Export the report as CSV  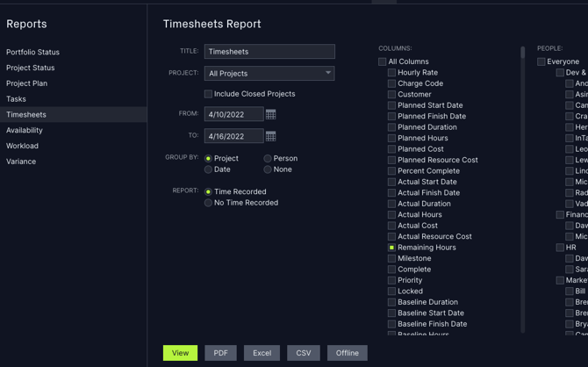pos(304,353)
